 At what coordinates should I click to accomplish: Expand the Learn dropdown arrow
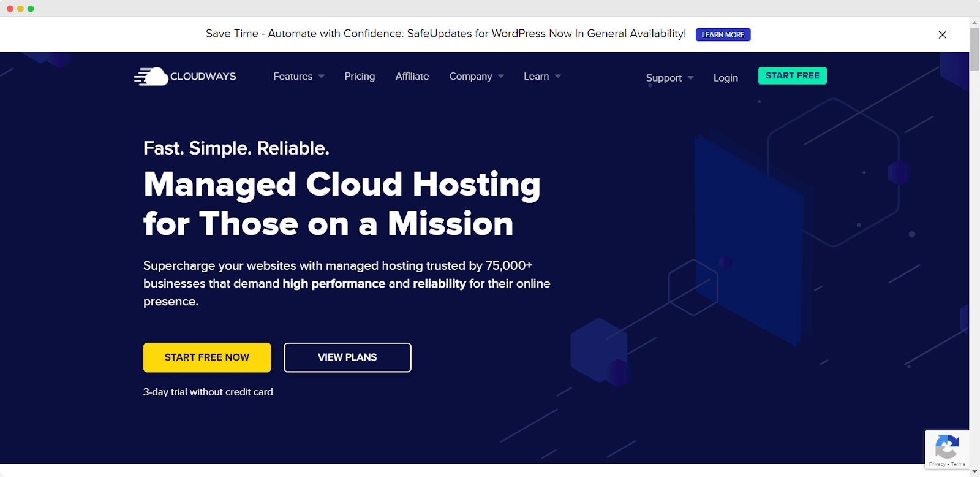click(x=558, y=77)
